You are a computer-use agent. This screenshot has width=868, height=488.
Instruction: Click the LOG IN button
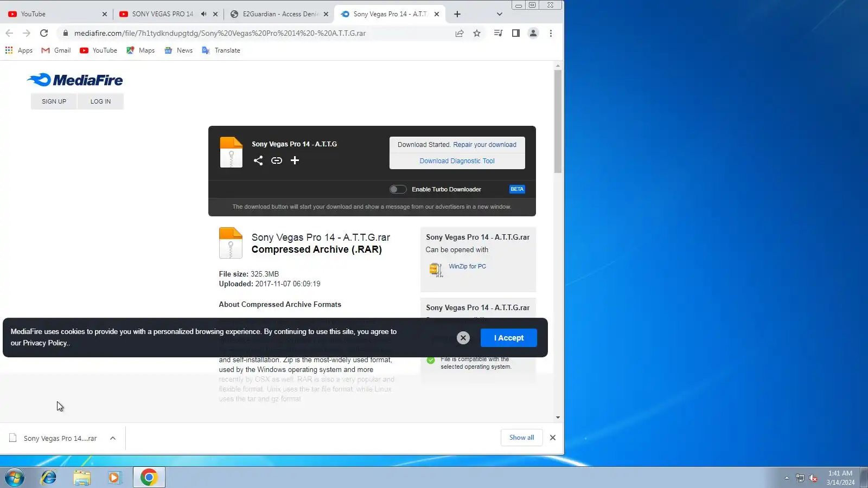coord(100,101)
